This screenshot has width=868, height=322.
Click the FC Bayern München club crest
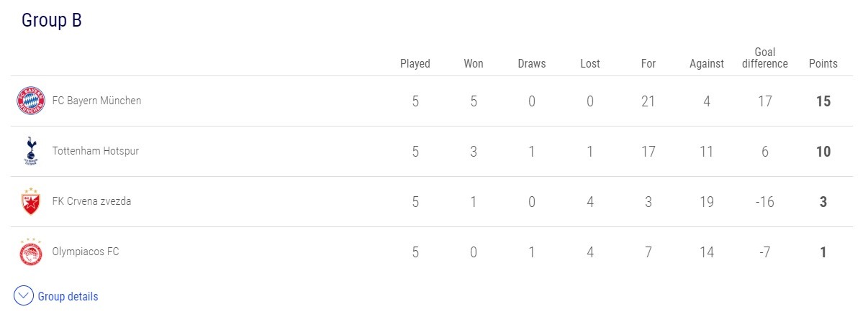click(x=31, y=101)
